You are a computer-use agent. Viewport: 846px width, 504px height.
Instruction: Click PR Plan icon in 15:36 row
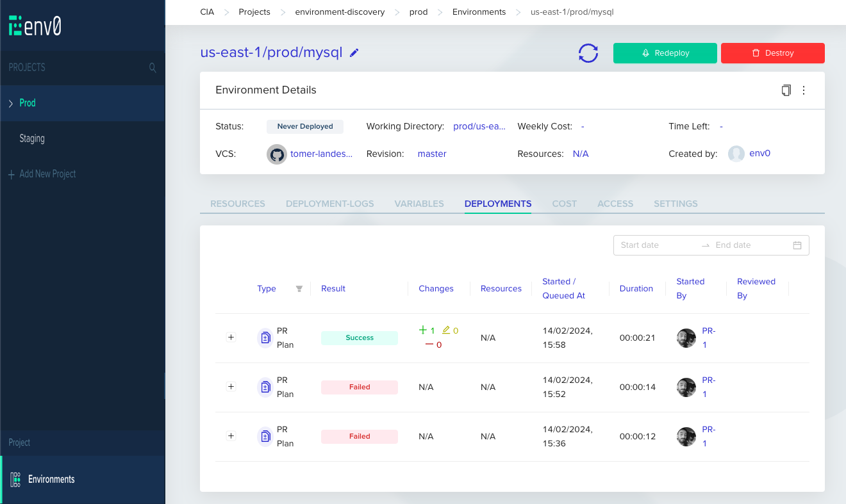[x=265, y=436]
